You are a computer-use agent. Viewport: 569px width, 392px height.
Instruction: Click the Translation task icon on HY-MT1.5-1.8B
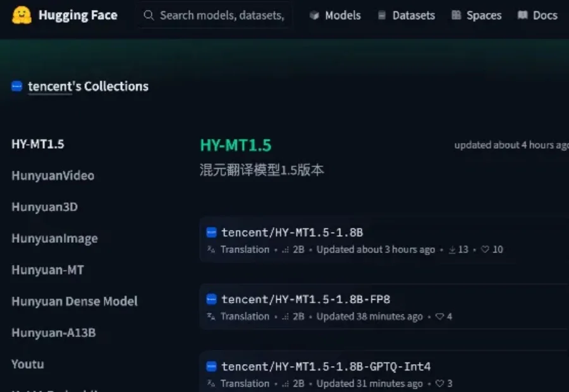click(210, 249)
